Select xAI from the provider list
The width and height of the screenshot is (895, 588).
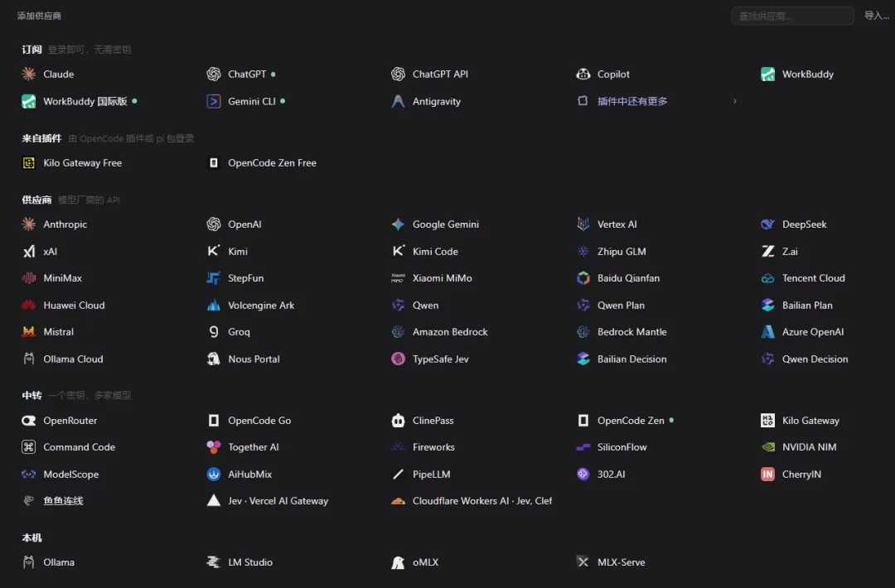pyautogui.click(x=40, y=252)
